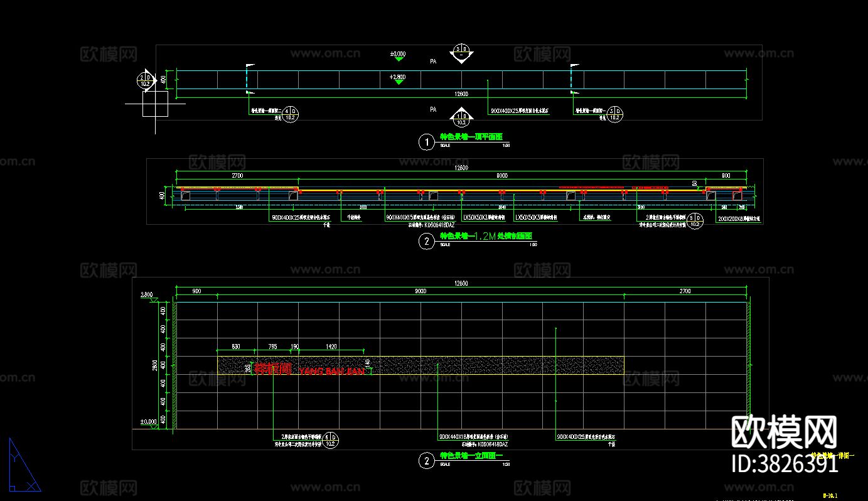Click the 12600 dimension in the top plan
This screenshot has height=501, width=868.
[461, 94]
